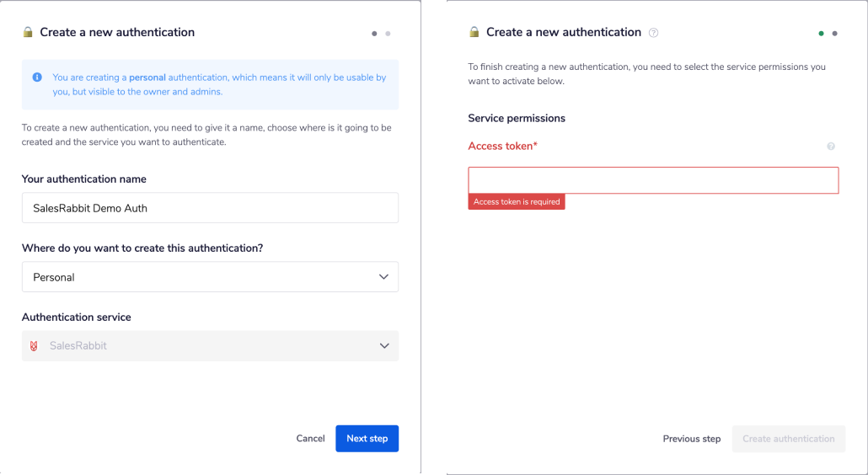Click the first step dot in the left dialog
The height and width of the screenshot is (475, 868).
[x=374, y=34]
